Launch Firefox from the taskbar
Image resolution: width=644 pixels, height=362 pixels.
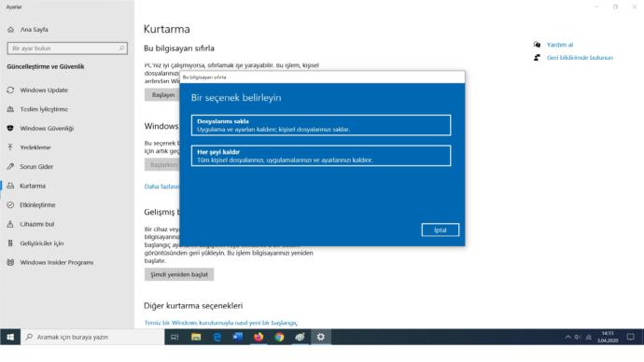[x=259, y=337]
